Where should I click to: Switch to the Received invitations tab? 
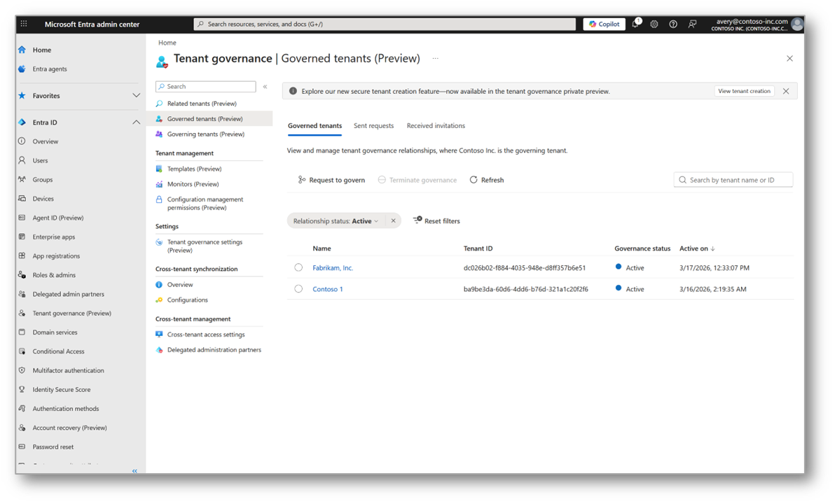pos(436,126)
